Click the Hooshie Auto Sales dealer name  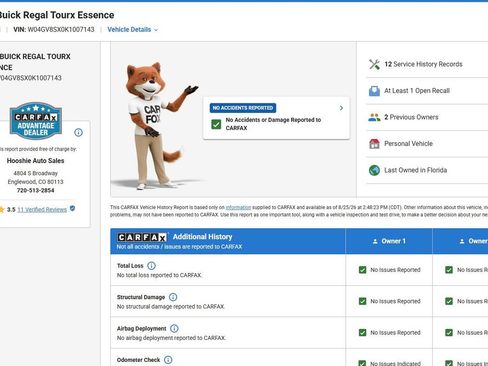coord(36,161)
